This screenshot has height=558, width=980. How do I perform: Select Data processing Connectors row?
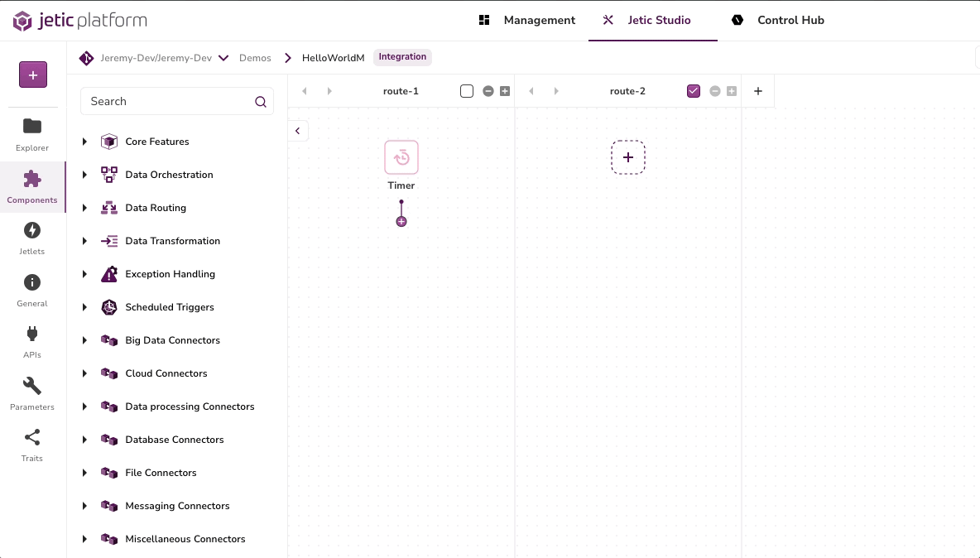click(x=177, y=406)
